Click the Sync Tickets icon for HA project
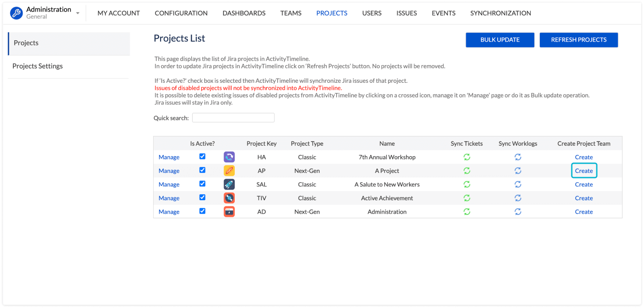This screenshot has width=644, height=308. point(467,157)
